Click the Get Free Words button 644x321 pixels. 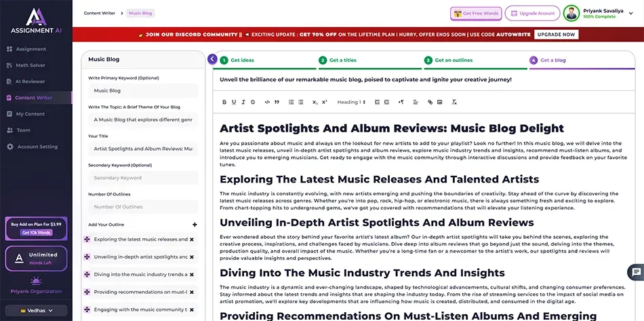click(x=476, y=14)
